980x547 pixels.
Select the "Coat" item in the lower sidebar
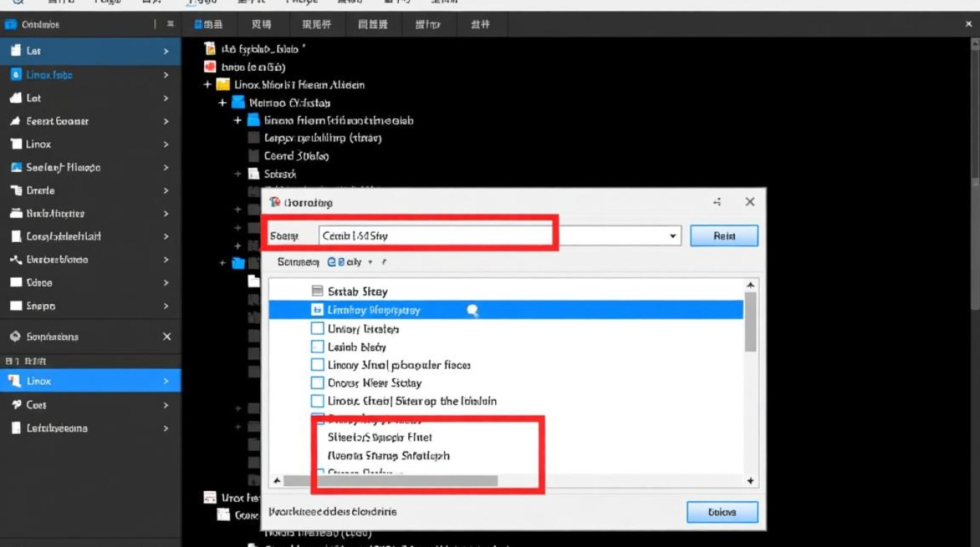point(36,405)
